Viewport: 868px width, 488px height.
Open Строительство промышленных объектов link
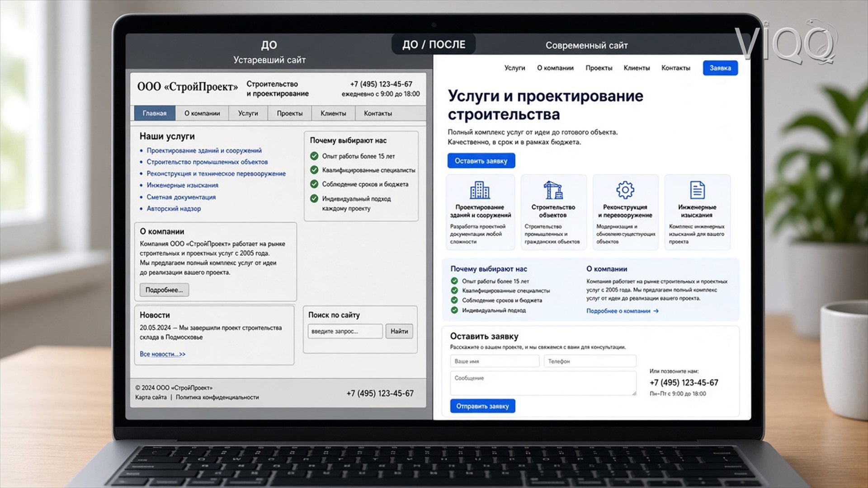coord(207,162)
